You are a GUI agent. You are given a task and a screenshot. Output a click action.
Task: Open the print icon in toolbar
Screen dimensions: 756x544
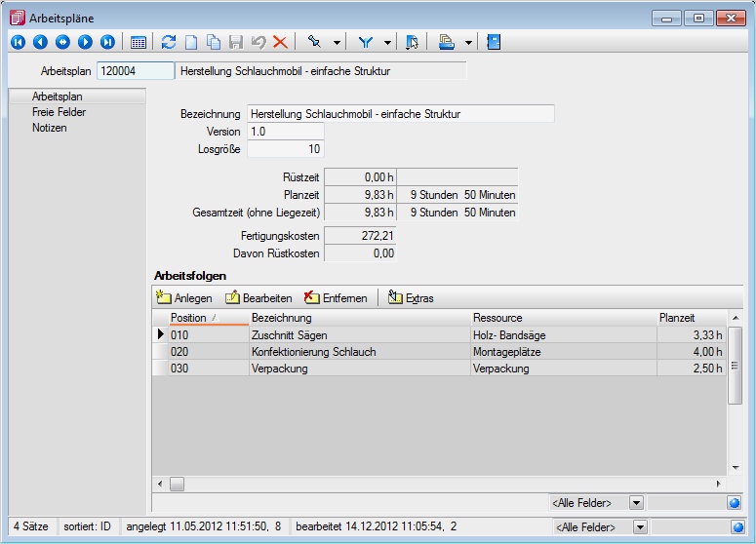447,42
